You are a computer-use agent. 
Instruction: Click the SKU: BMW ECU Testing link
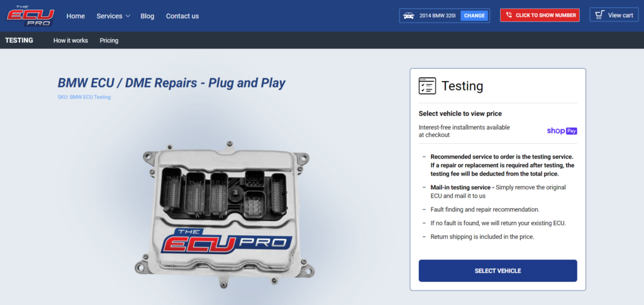point(84,97)
